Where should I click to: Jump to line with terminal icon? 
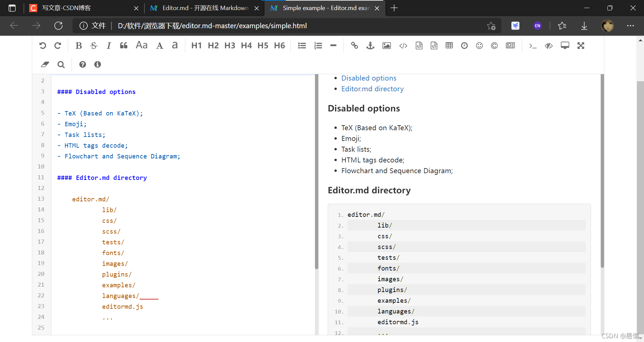[x=533, y=46]
